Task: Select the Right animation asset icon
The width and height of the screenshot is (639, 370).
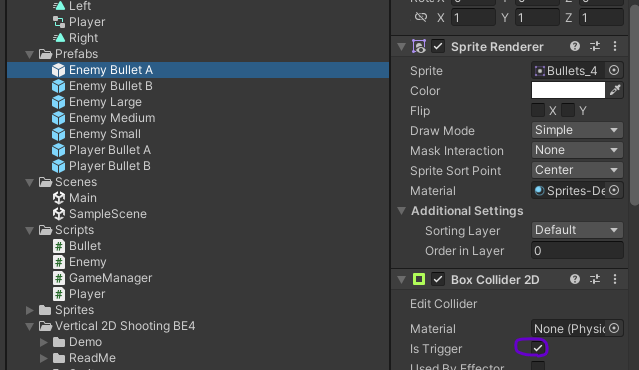Action: click(x=59, y=38)
